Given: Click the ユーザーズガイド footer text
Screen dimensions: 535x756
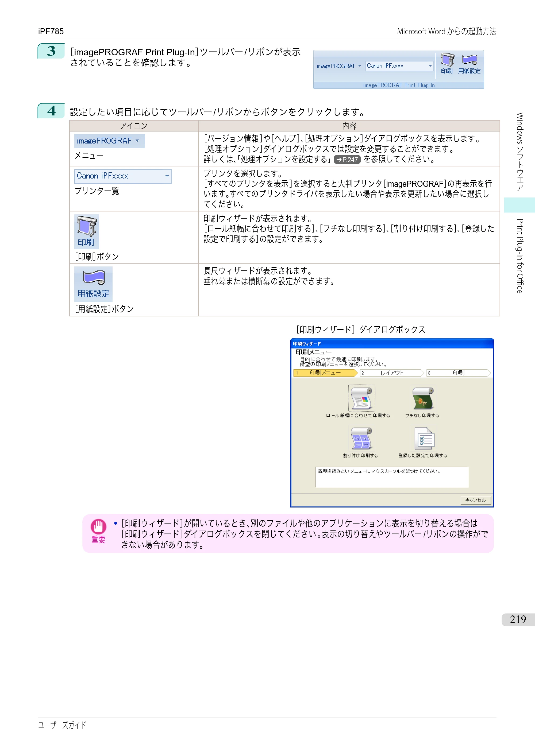Looking at the screenshot, I should click(62, 725).
